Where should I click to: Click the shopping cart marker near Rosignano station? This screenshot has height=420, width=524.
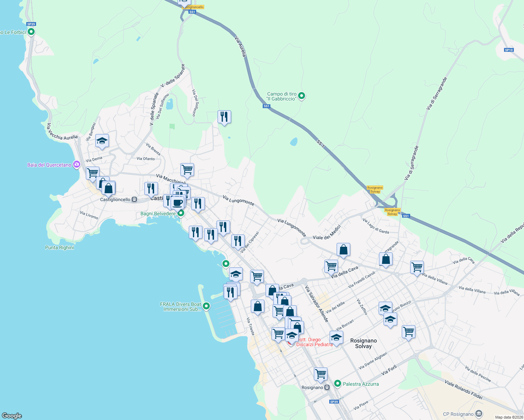[x=321, y=374]
